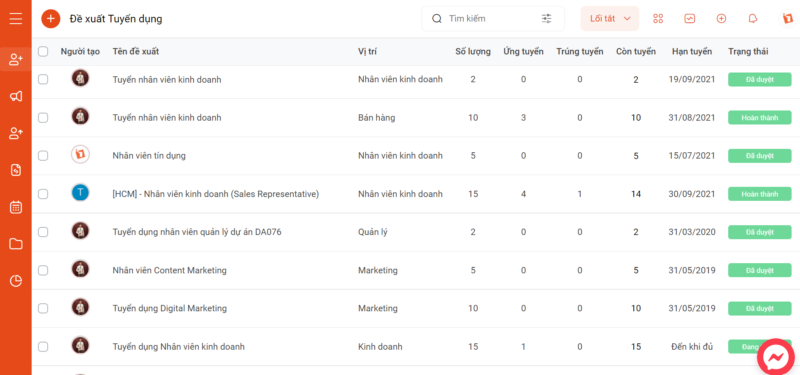
Task: Open the hamburger menu
Action: click(x=16, y=19)
